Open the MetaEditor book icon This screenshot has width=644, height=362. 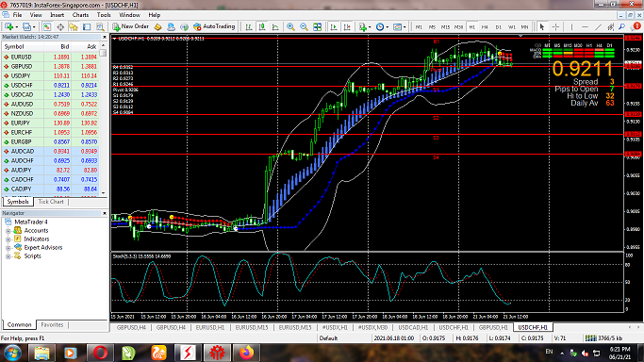(157, 26)
